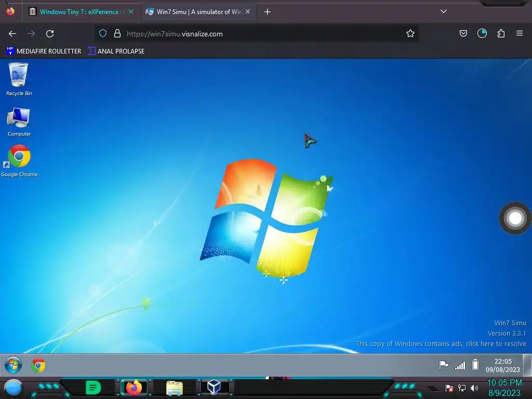Click the Firefox icon on host taskbar

pos(134,388)
